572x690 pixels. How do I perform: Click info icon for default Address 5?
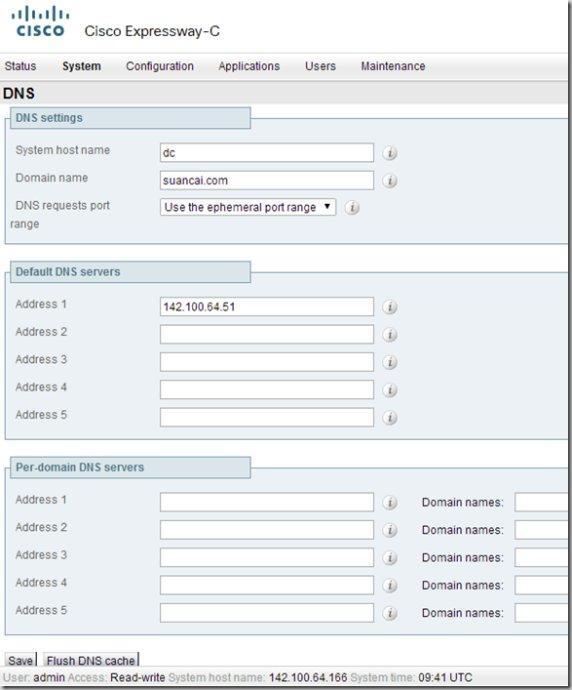pyautogui.click(x=389, y=418)
